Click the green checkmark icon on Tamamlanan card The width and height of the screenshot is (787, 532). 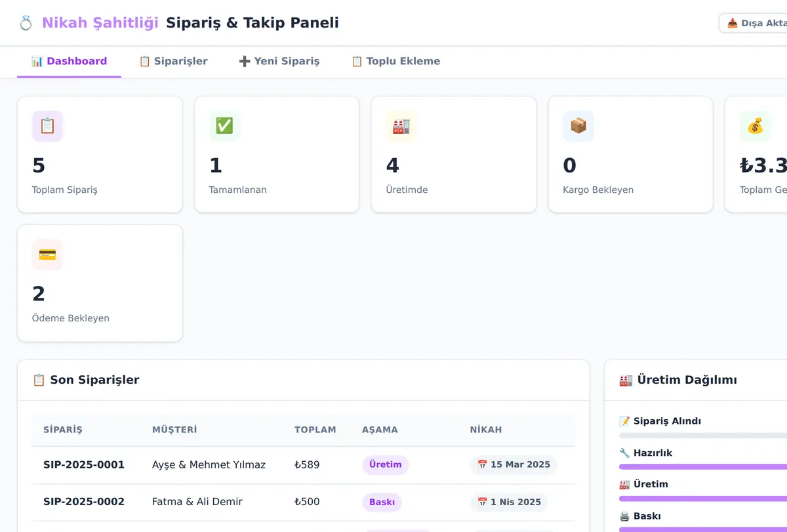224,126
